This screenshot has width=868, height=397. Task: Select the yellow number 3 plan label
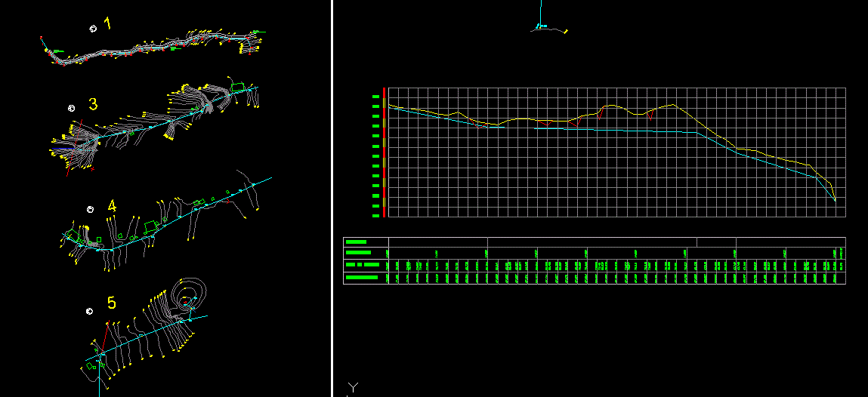(x=93, y=104)
